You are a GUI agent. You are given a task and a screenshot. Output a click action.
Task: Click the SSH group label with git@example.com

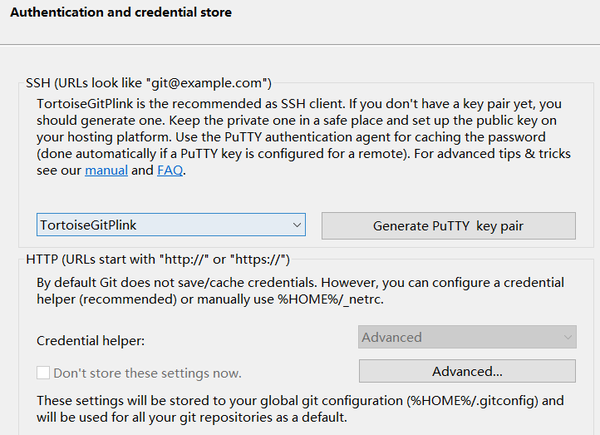[x=149, y=83]
